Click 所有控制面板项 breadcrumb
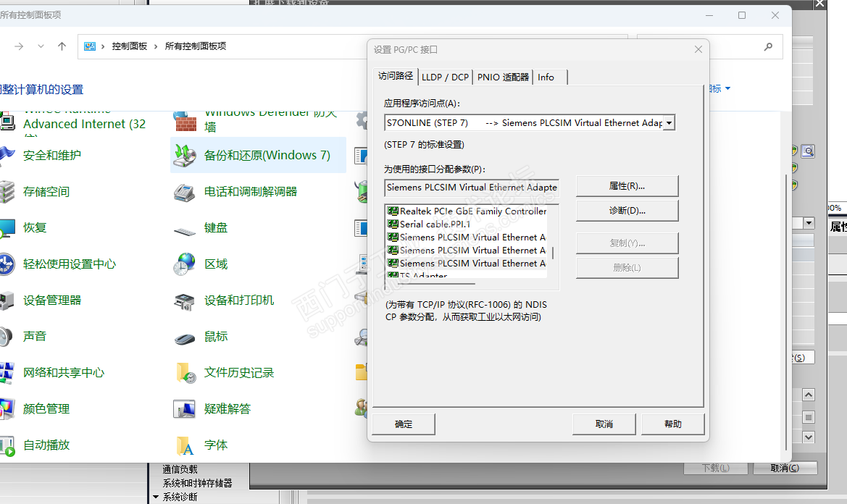Viewport: 847px width, 504px height. point(196,46)
